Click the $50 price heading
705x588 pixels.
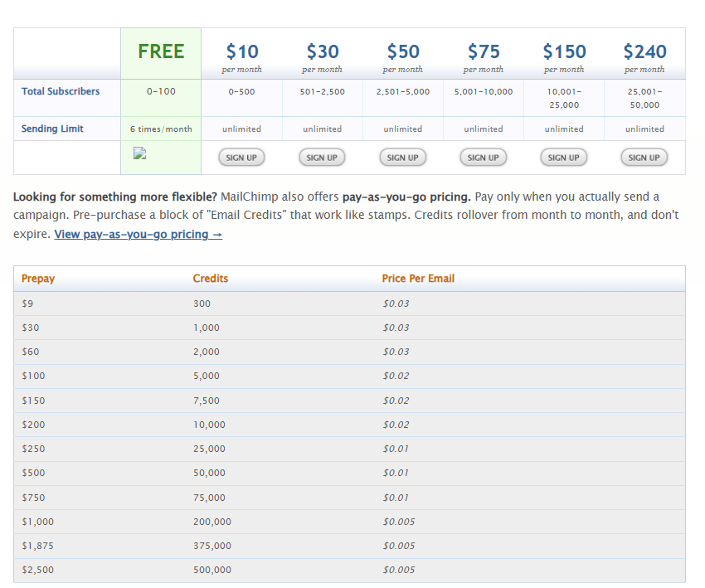(x=403, y=51)
